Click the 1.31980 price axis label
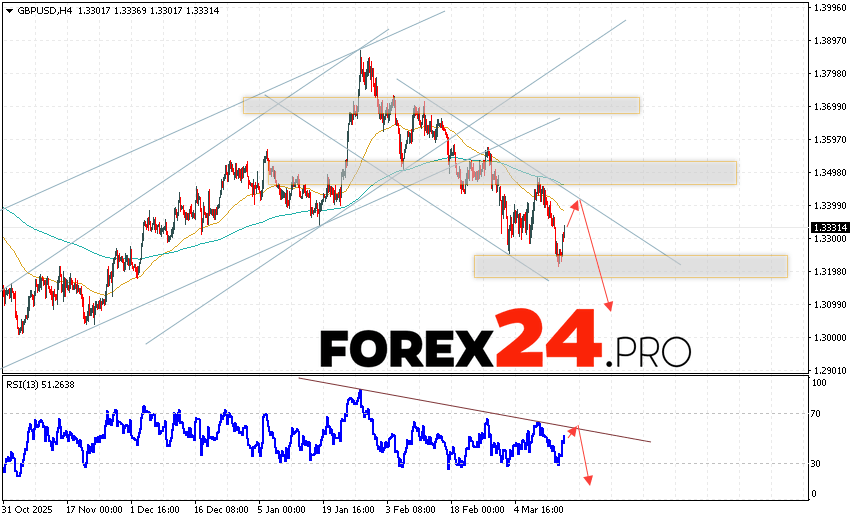The image size is (854, 521). [x=830, y=272]
